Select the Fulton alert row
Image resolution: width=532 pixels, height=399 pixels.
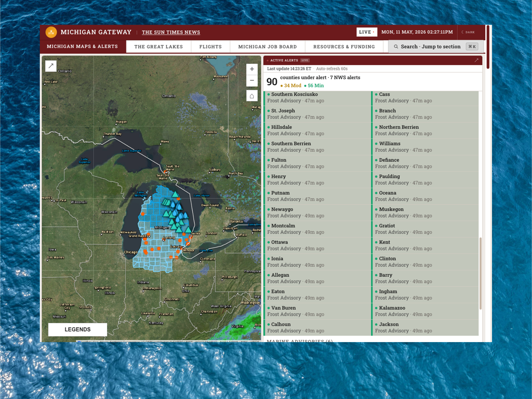317,163
